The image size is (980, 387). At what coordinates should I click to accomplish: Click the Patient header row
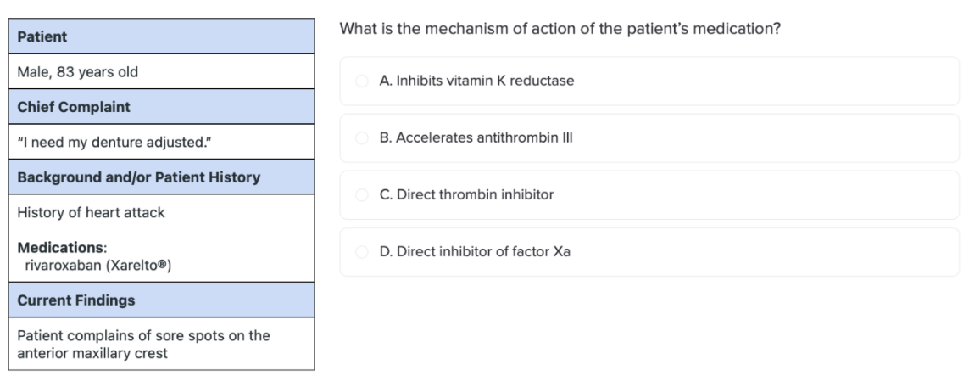pos(161,36)
